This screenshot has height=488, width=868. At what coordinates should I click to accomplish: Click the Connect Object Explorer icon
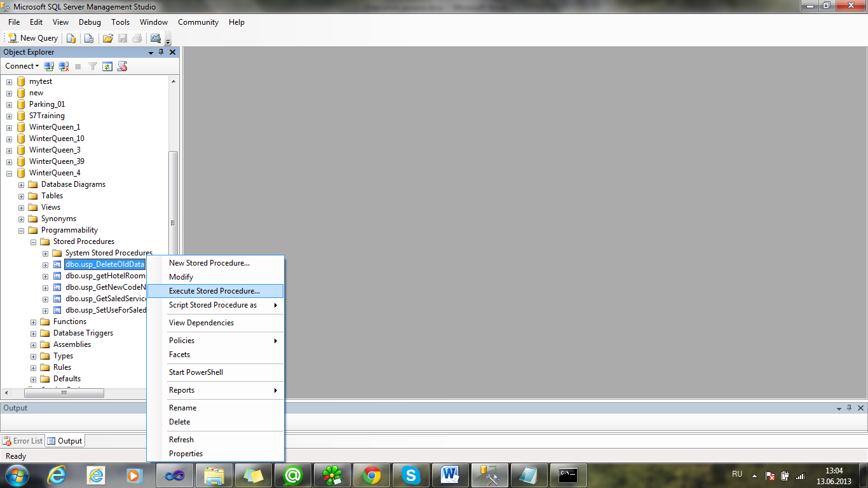pos(49,66)
